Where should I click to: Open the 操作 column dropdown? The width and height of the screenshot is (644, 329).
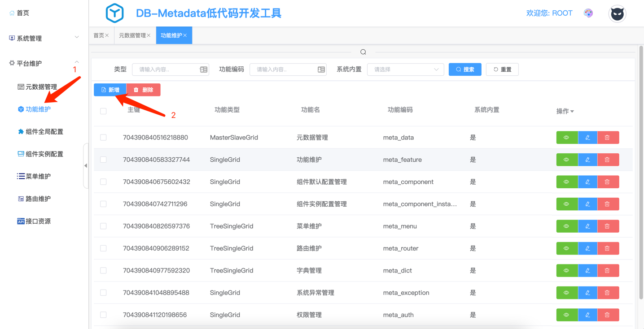[565, 111]
